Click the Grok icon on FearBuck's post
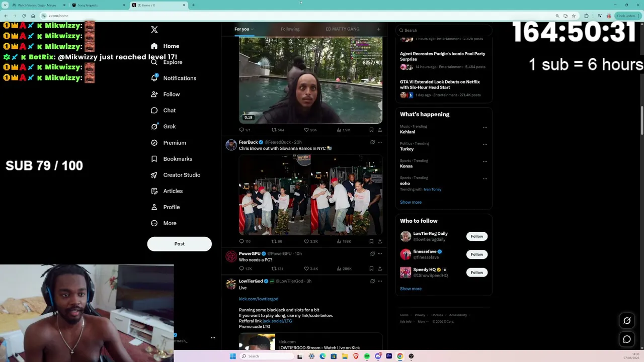Screen dimensions: 644x362 point(372,142)
